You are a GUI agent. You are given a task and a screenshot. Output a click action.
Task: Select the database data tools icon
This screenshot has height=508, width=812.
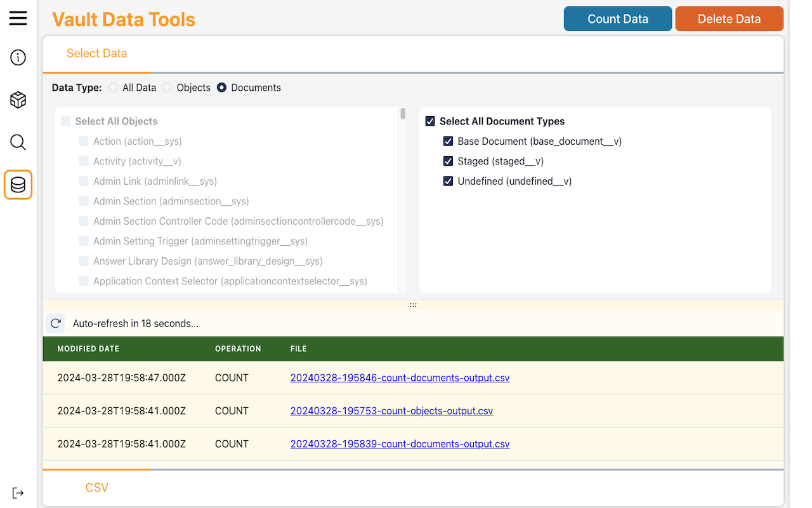(18, 185)
